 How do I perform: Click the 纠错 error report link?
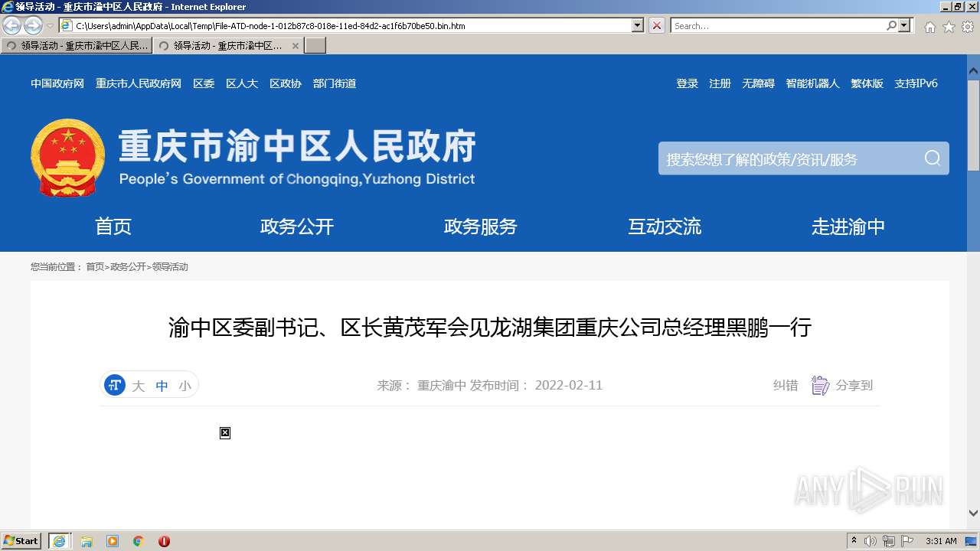coord(786,386)
